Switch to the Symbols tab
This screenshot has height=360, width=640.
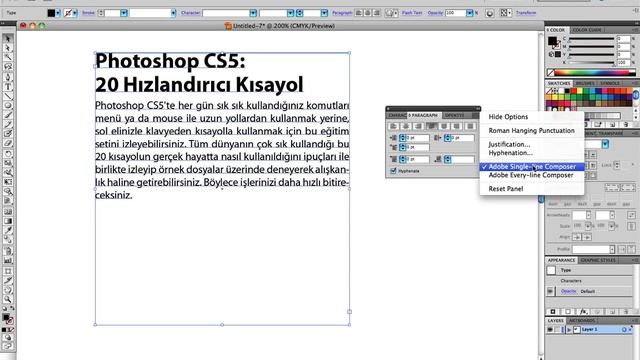point(610,83)
